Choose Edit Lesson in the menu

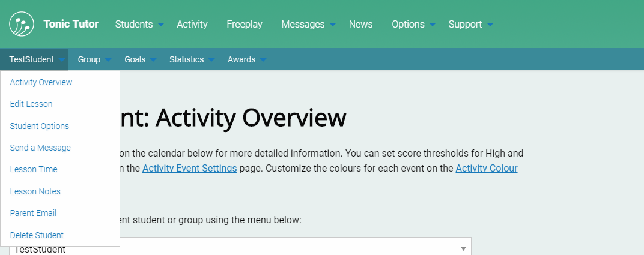click(31, 104)
